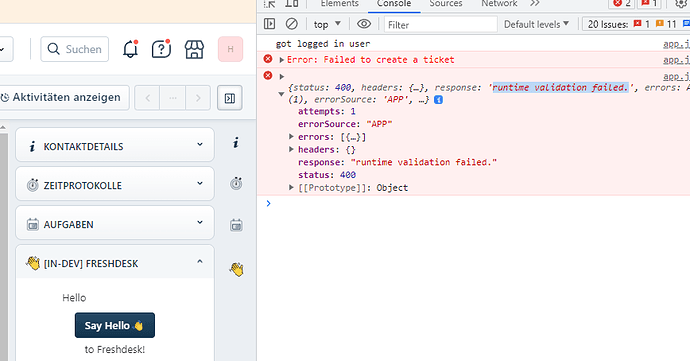Click the Freshdesk app waving hand icon in side rail
The width and height of the screenshot is (690, 361).
pyautogui.click(x=237, y=269)
